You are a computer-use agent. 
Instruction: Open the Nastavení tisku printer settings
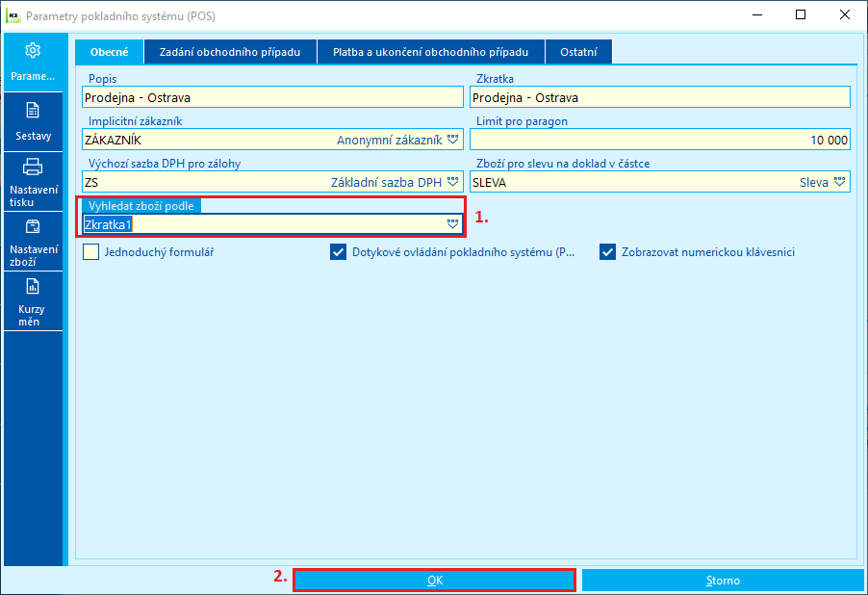pos(34,182)
